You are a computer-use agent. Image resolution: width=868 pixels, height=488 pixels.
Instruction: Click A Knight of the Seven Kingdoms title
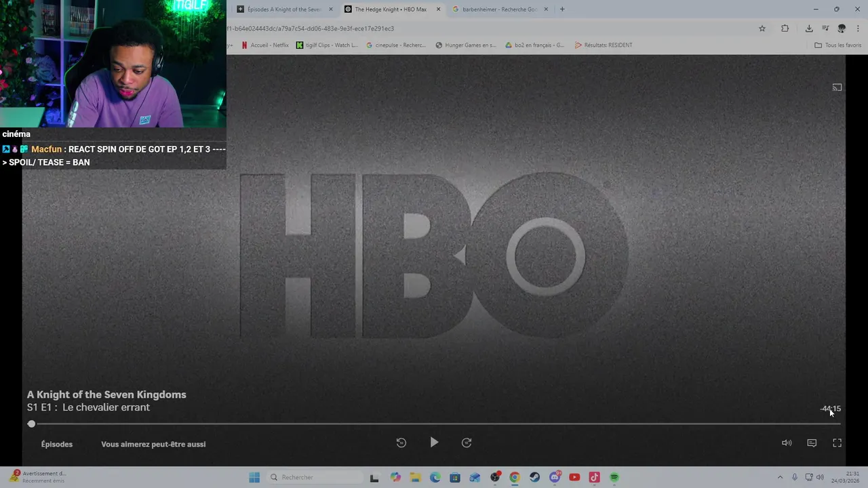pyautogui.click(x=106, y=394)
